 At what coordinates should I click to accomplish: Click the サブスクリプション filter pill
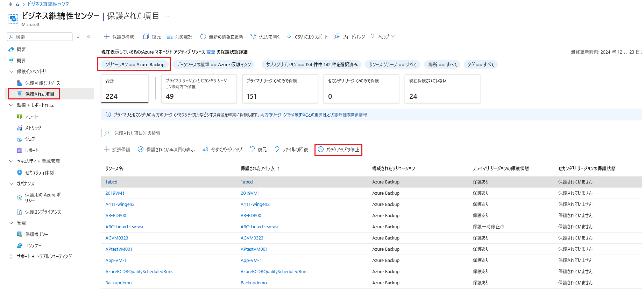pos(312,64)
